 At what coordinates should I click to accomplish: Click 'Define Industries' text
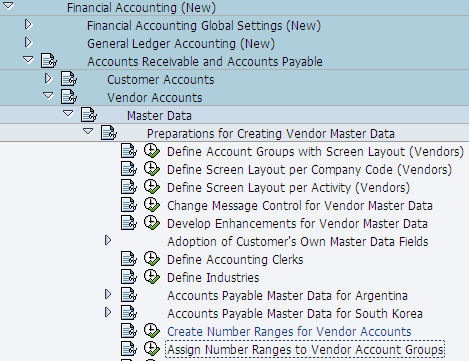point(213,278)
